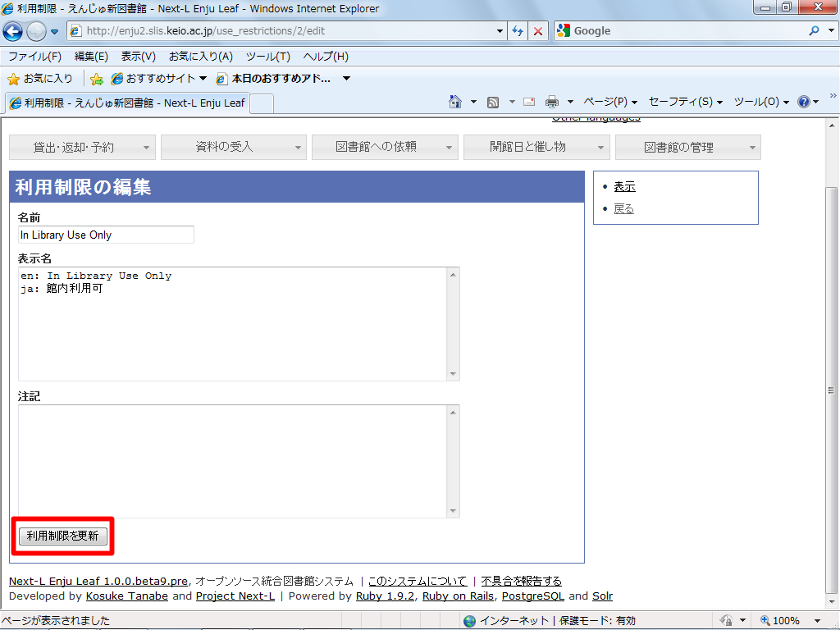The height and width of the screenshot is (630, 840).
Task: Click inside the 注記 text area
Action: click(x=232, y=461)
